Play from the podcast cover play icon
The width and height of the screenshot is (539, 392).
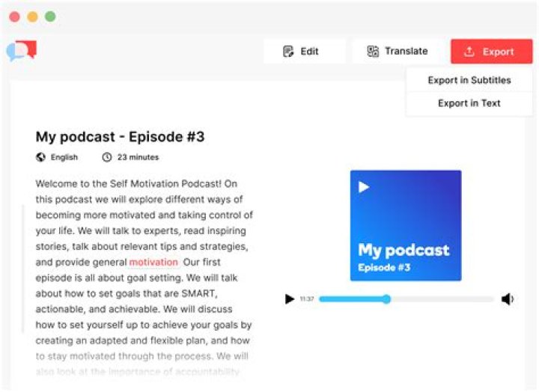[364, 187]
